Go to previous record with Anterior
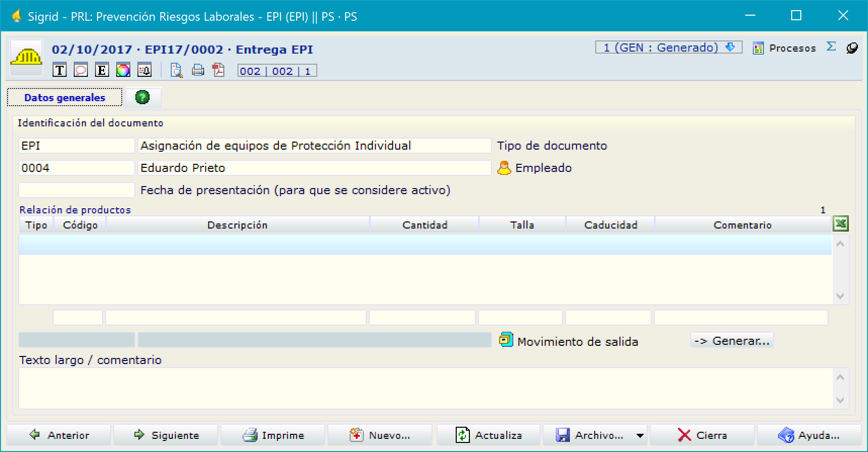The width and height of the screenshot is (868, 452). click(59, 435)
